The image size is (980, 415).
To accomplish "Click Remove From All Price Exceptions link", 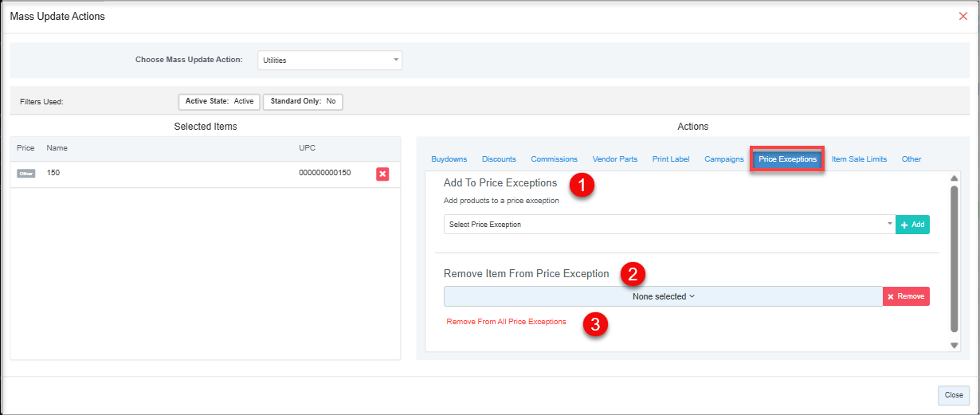I will click(506, 322).
